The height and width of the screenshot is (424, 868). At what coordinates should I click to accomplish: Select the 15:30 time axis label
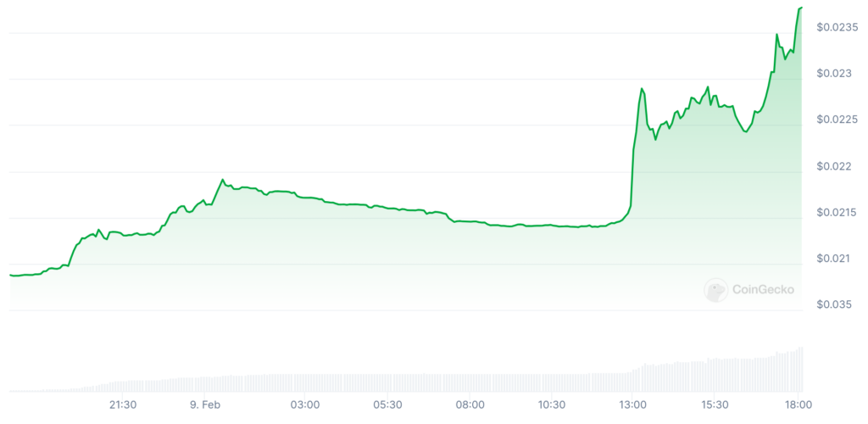tap(716, 404)
